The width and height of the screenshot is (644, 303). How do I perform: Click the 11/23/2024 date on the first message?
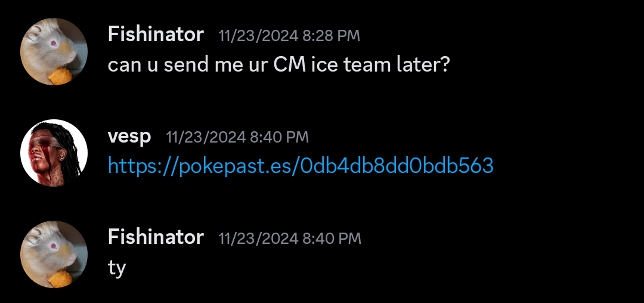[258, 36]
